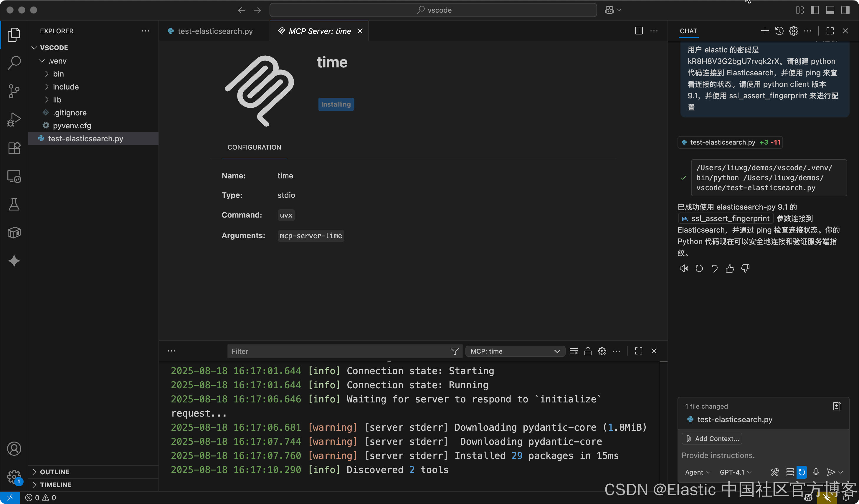Toggle the secondary side bar

pyautogui.click(x=845, y=10)
